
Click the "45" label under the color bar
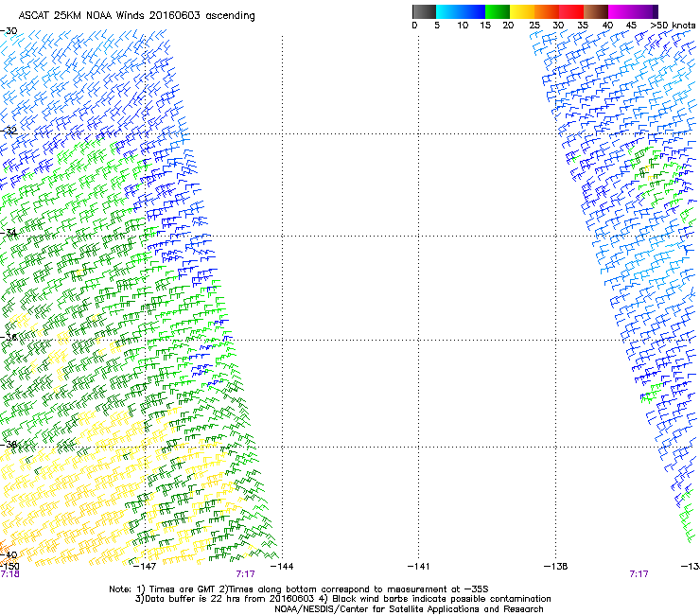tap(631, 26)
